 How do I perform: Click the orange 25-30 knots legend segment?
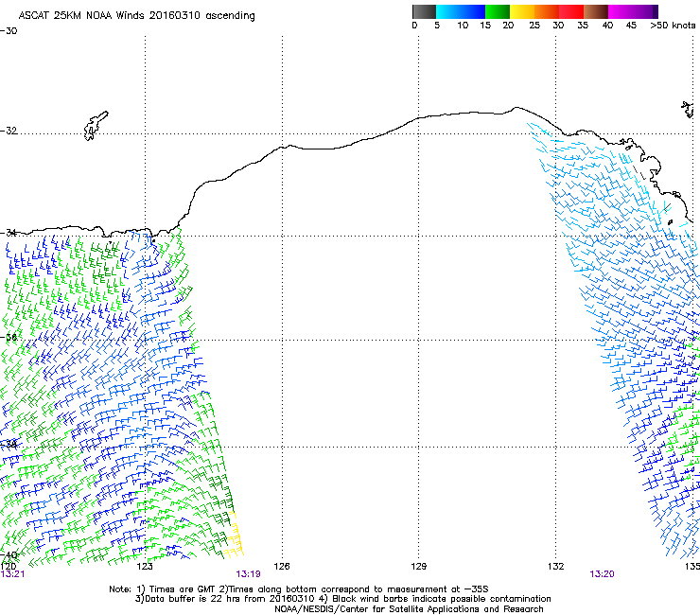point(547,11)
